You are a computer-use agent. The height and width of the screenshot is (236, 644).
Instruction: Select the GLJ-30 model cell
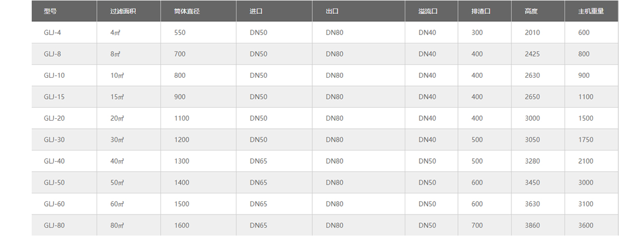54,140
